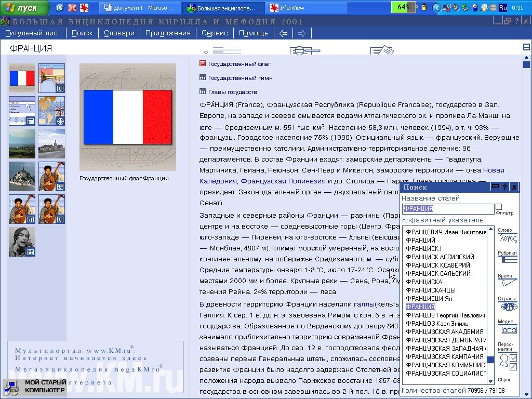Open the Рубрики category filter icon

508,259
